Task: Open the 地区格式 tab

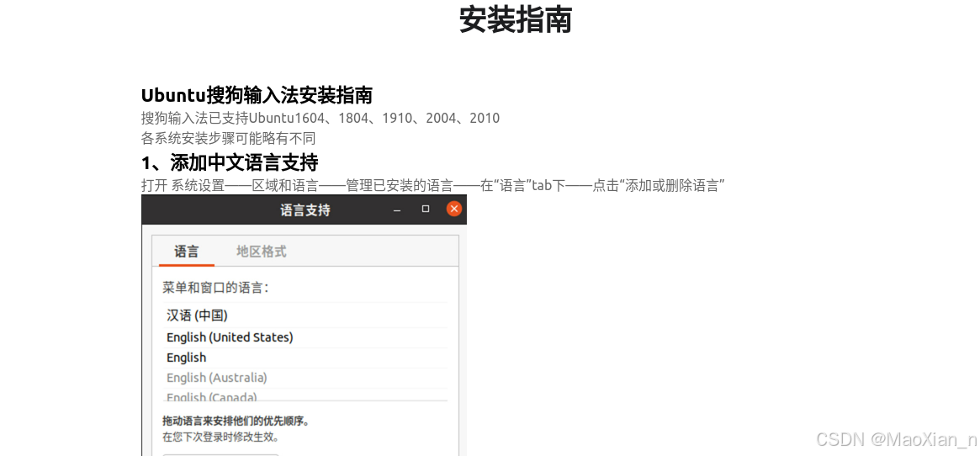Action: click(262, 252)
